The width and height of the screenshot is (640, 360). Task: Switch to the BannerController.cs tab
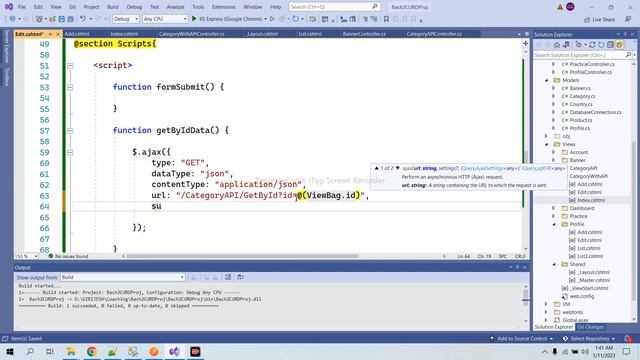coord(364,34)
